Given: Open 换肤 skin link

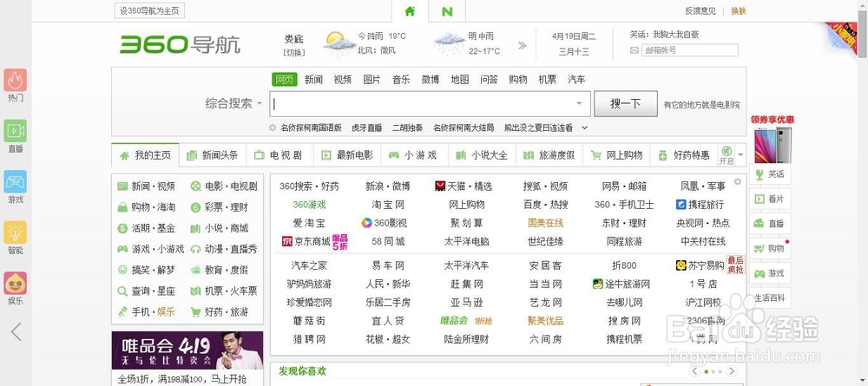Looking at the screenshot, I should coord(739,11).
